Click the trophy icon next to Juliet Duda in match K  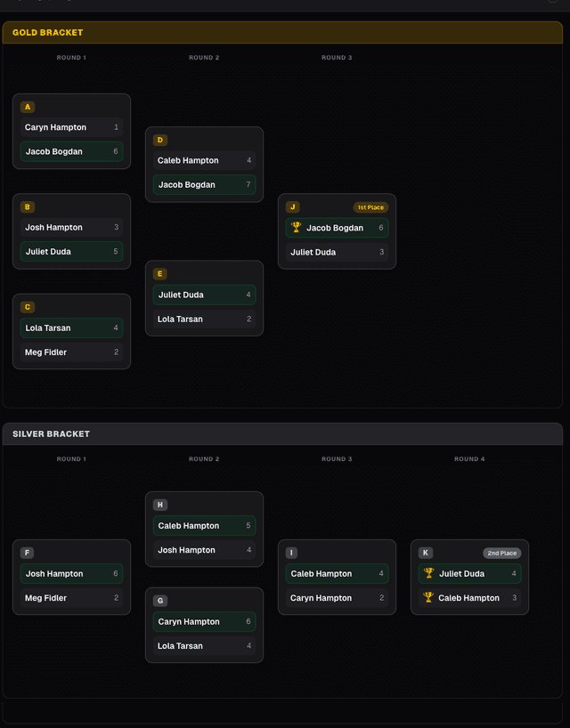pyautogui.click(x=428, y=574)
